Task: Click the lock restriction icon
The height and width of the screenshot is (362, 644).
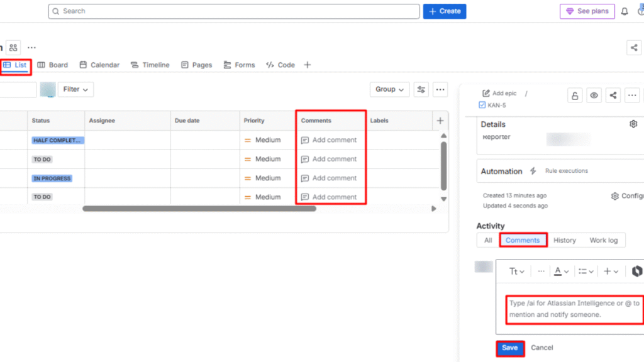Action: point(574,96)
